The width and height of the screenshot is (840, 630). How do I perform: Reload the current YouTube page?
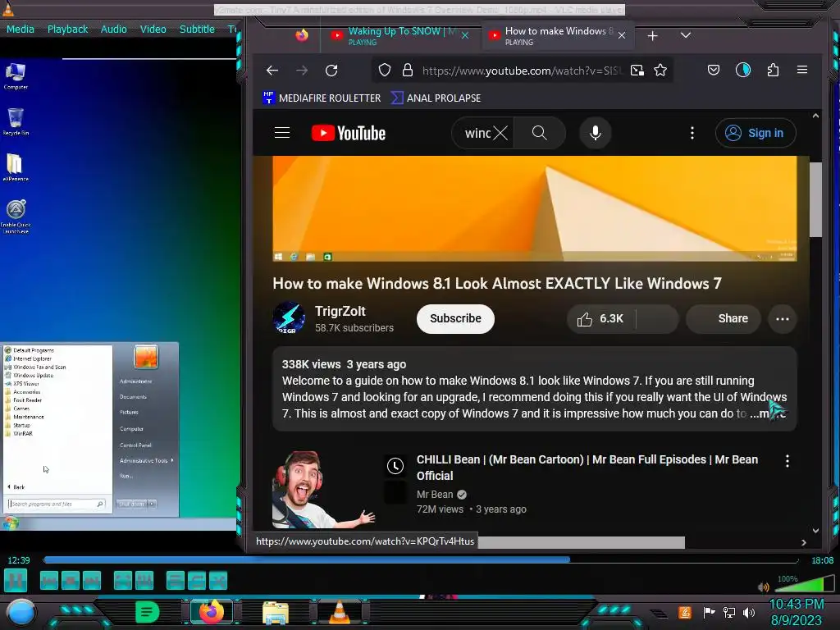click(331, 71)
